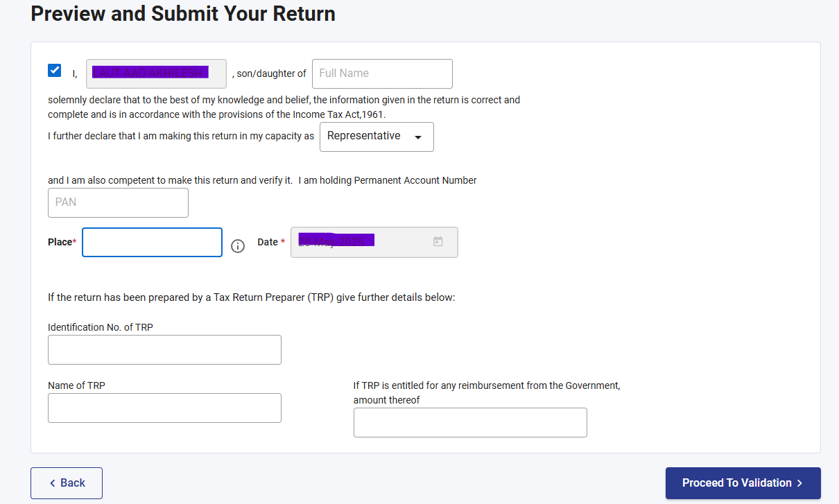Click the prefilled declarant name field
The width and height of the screenshot is (839, 504).
point(156,73)
